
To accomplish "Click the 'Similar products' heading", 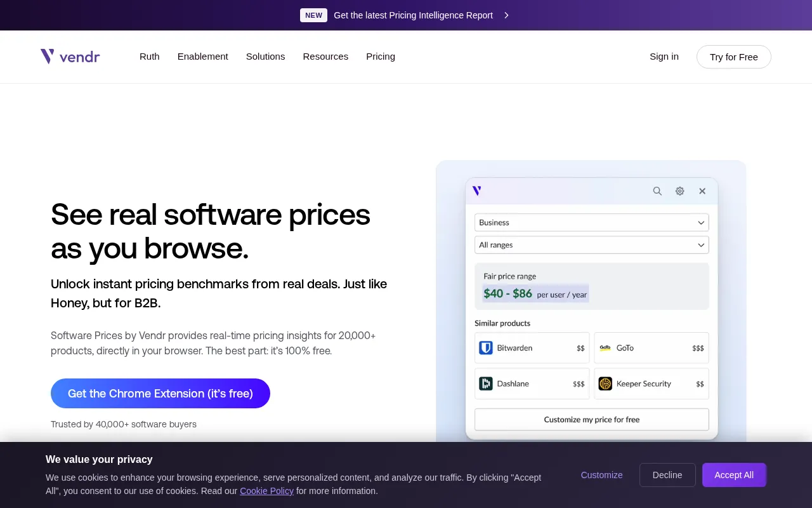I will click(502, 323).
